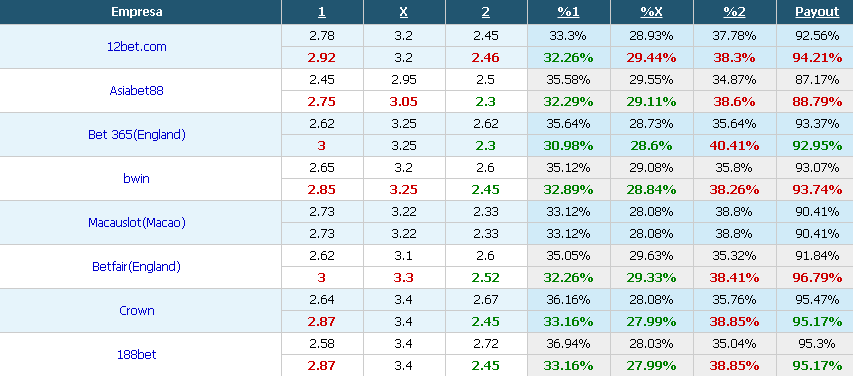Sort by the 2 column header

pos(486,12)
